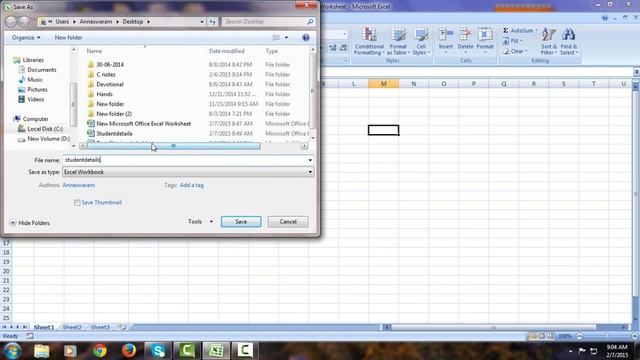This screenshot has height=360, width=640.
Task: Switch to Excel via taskbar icon
Action: (216, 351)
